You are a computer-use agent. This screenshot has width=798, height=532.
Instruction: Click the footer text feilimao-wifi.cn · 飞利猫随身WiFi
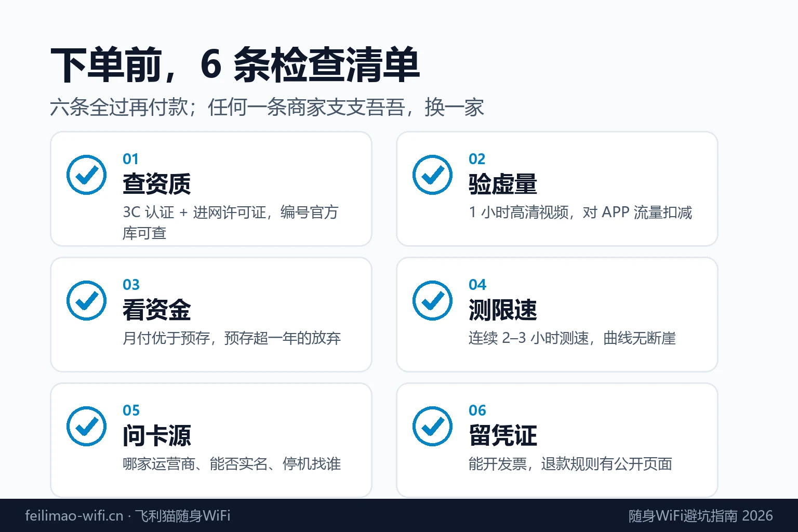tap(128, 515)
